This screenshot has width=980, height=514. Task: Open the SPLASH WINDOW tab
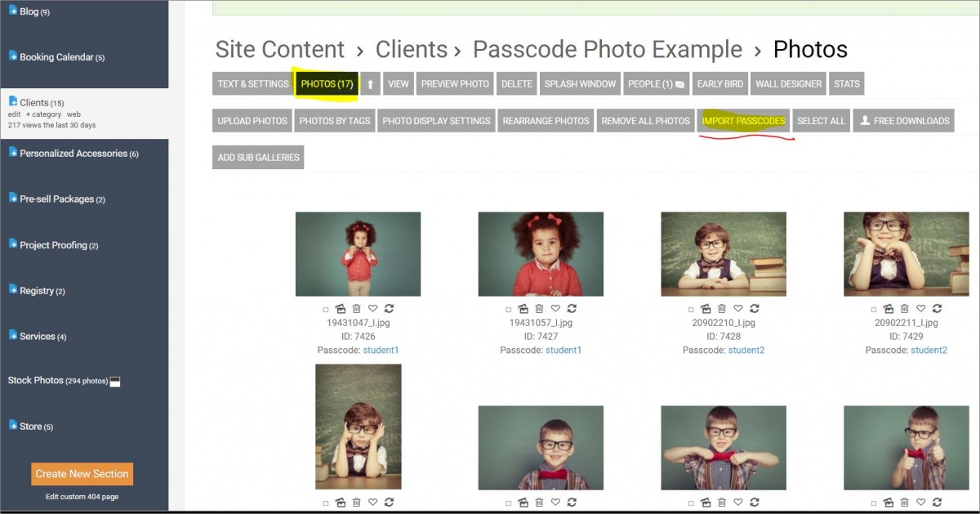[x=580, y=83]
